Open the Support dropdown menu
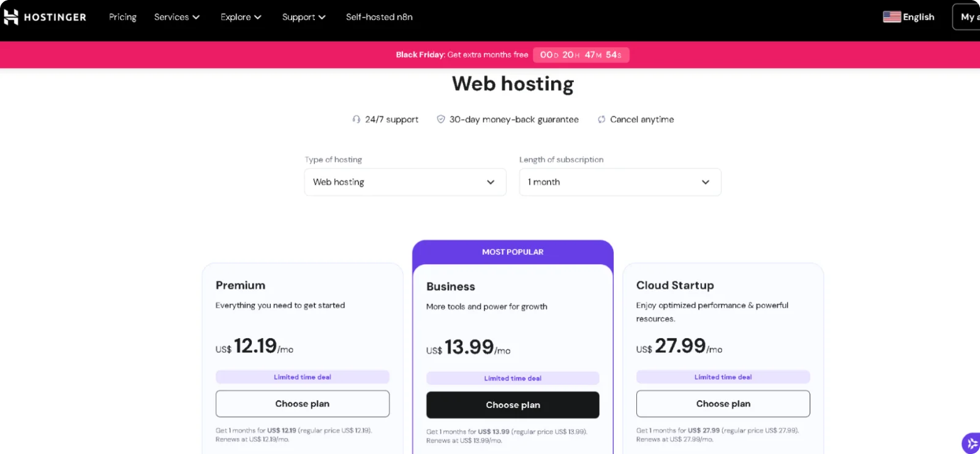This screenshot has width=980, height=454. [303, 17]
